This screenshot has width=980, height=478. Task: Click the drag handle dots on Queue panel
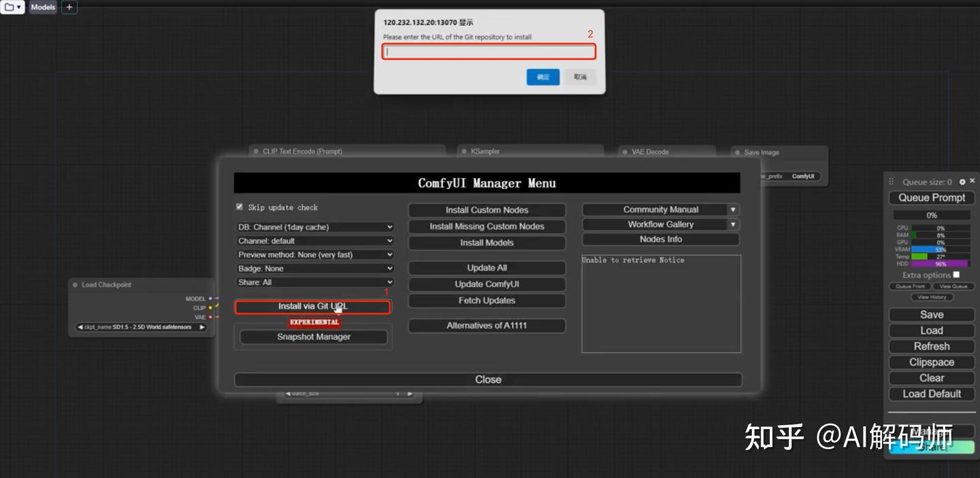(891, 182)
